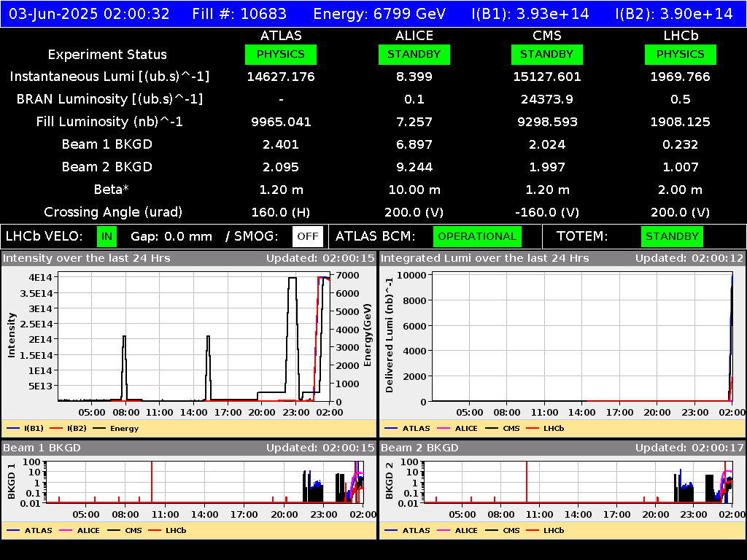
Task: Click the I(B1) 3.93e+14 value
Action: 530,13
